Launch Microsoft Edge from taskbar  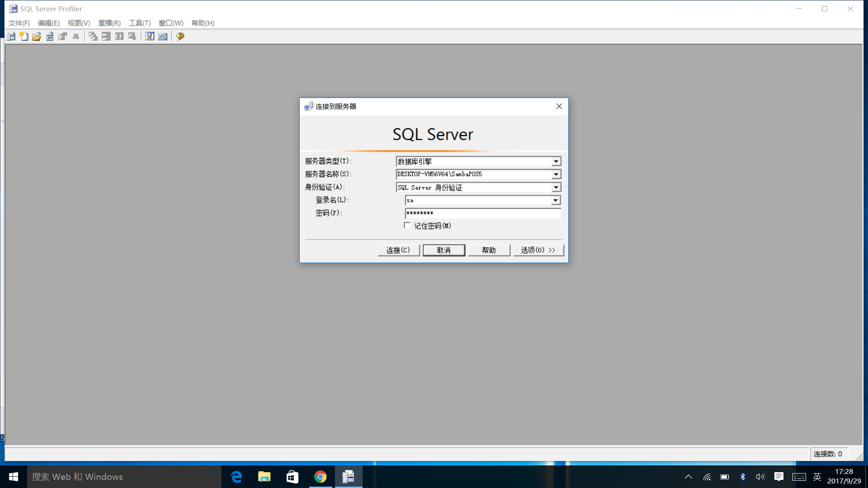tap(236, 477)
